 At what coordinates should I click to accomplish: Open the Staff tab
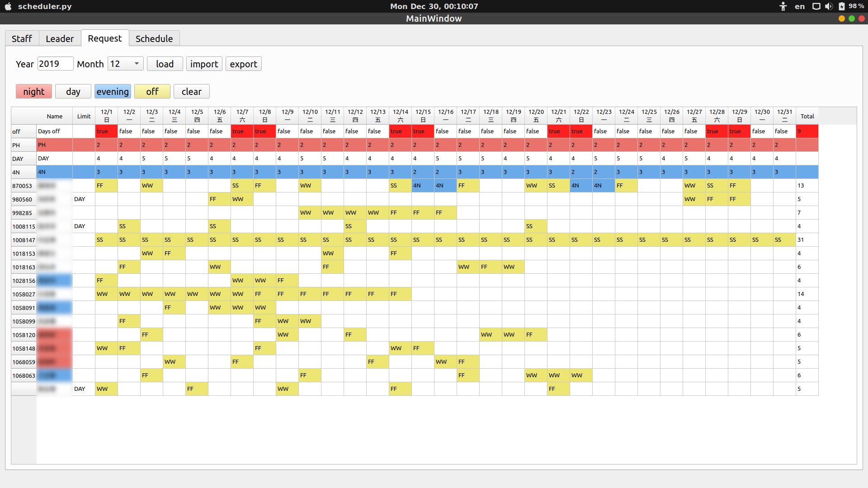(22, 38)
